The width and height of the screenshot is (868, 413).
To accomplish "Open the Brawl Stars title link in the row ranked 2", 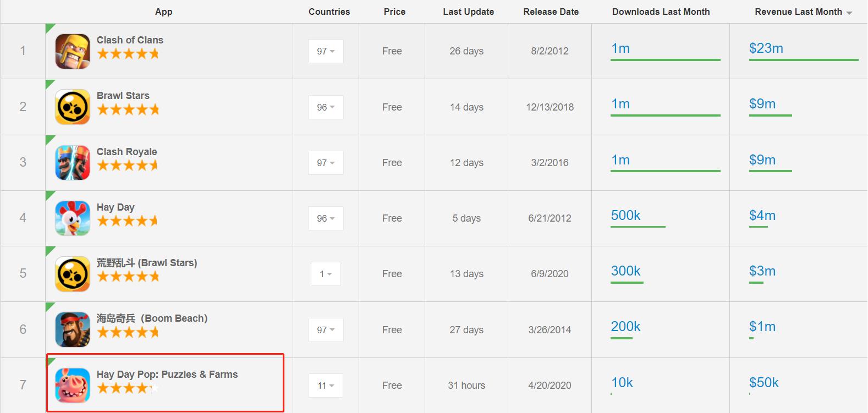I will [123, 96].
